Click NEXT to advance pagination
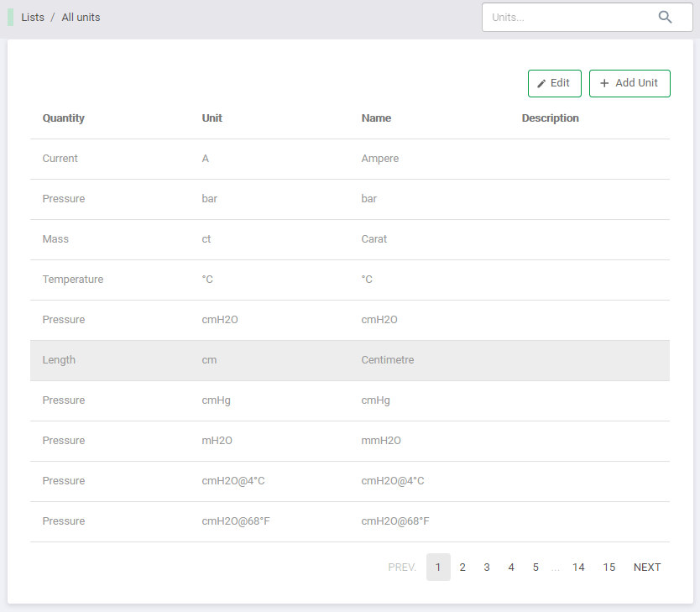 [x=647, y=568]
